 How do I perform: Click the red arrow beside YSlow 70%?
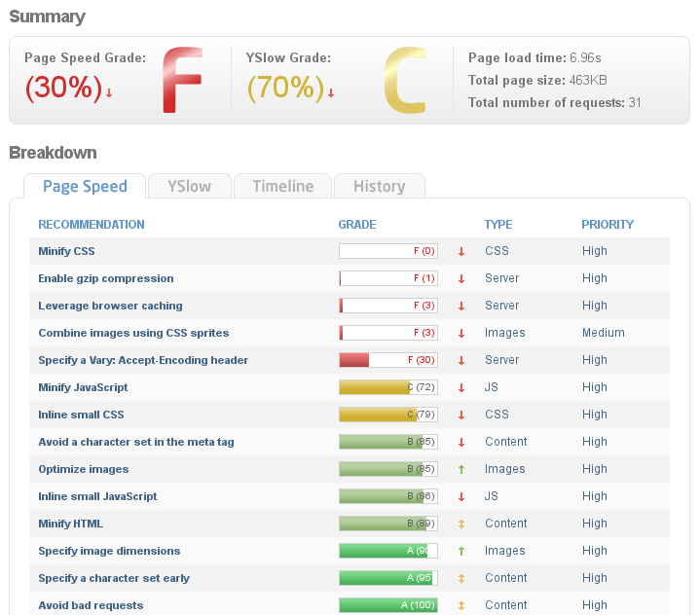tap(331, 92)
